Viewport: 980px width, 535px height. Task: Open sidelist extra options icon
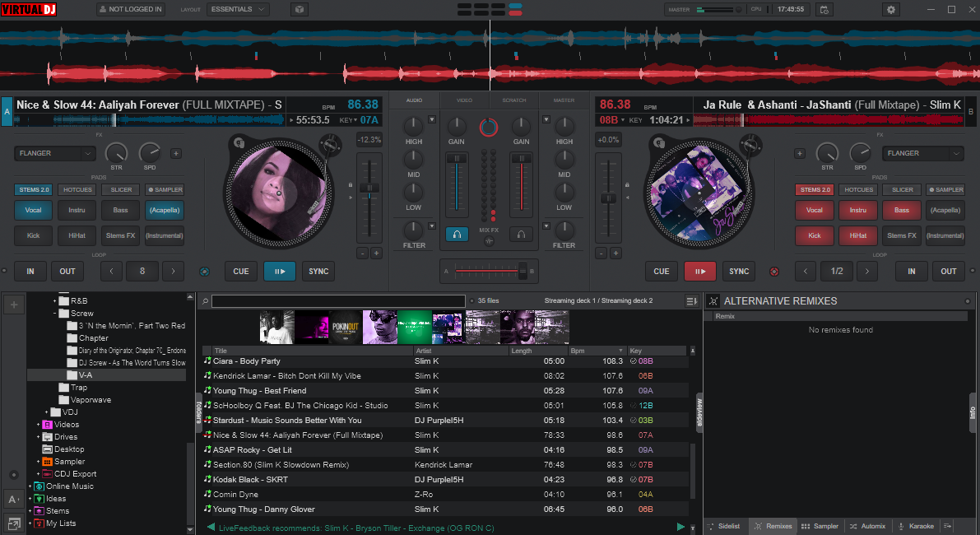click(948, 526)
